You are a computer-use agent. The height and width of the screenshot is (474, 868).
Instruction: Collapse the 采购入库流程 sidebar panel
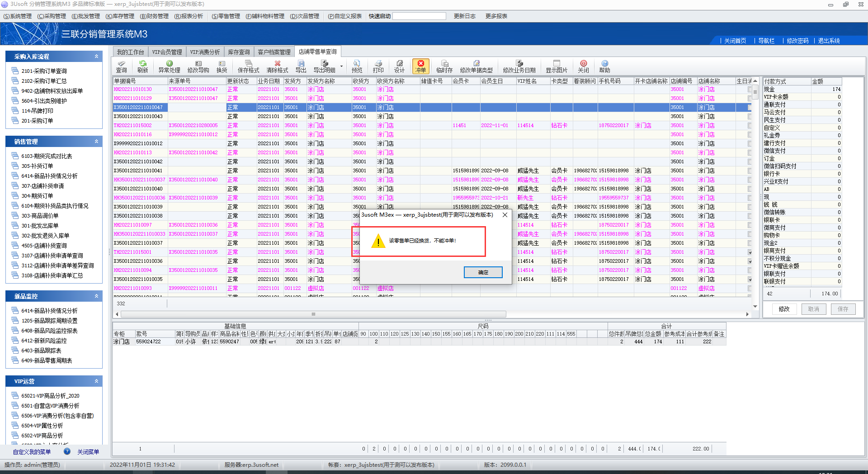96,57
